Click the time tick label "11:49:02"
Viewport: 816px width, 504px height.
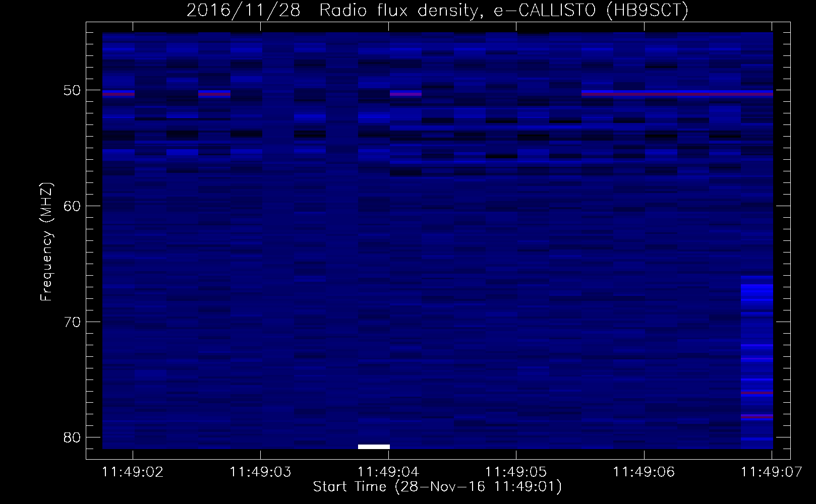tap(133, 472)
